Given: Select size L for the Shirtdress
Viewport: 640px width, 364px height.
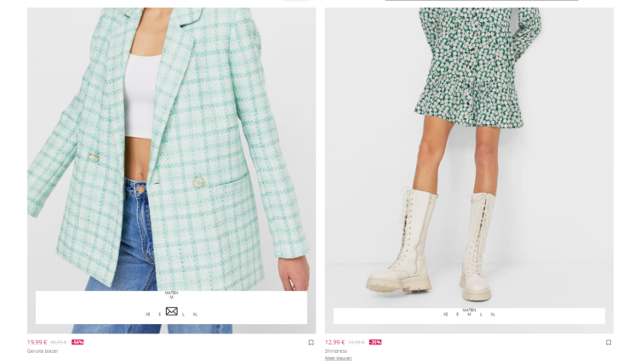Looking at the screenshot, I should click(x=481, y=315).
